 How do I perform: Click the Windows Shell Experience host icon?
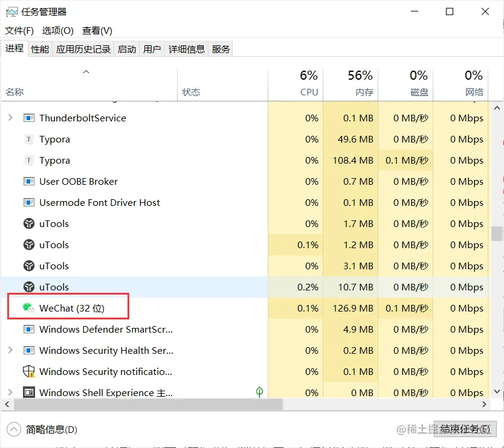(x=29, y=392)
